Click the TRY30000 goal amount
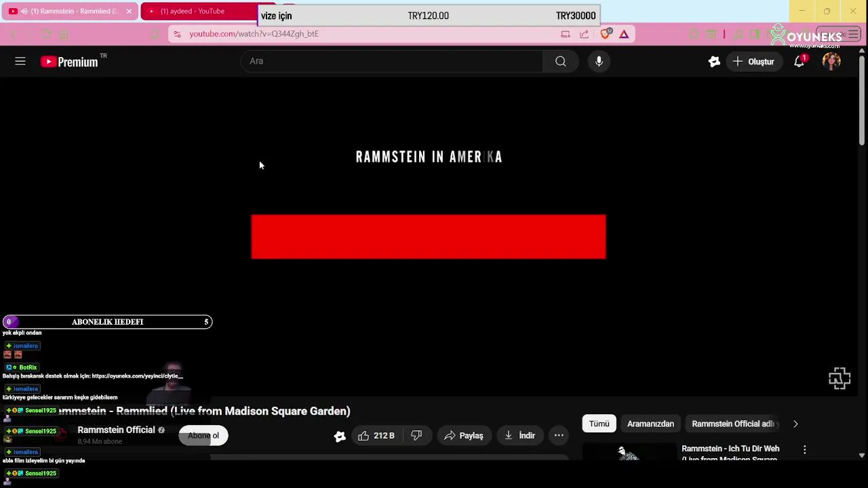868x488 pixels. click(576, 16)
